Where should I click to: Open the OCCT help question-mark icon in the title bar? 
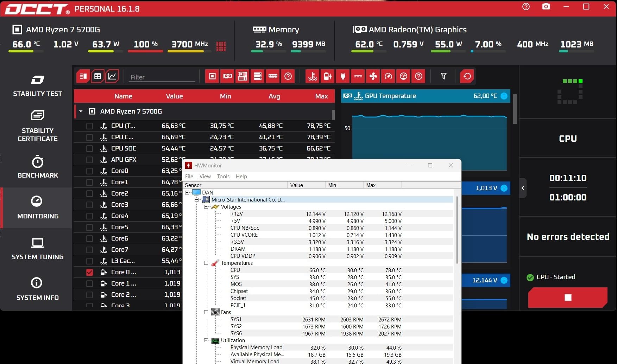(x=526, y=7)
